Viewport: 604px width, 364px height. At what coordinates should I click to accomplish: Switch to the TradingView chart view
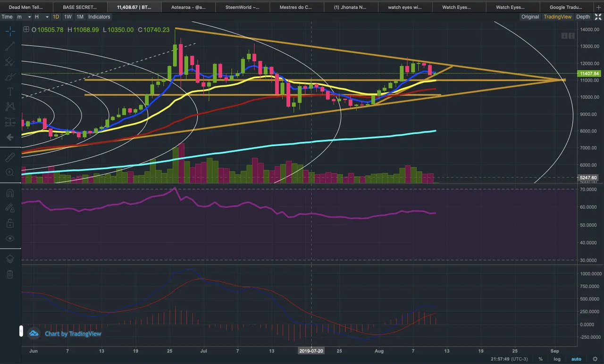coord(557,17)
